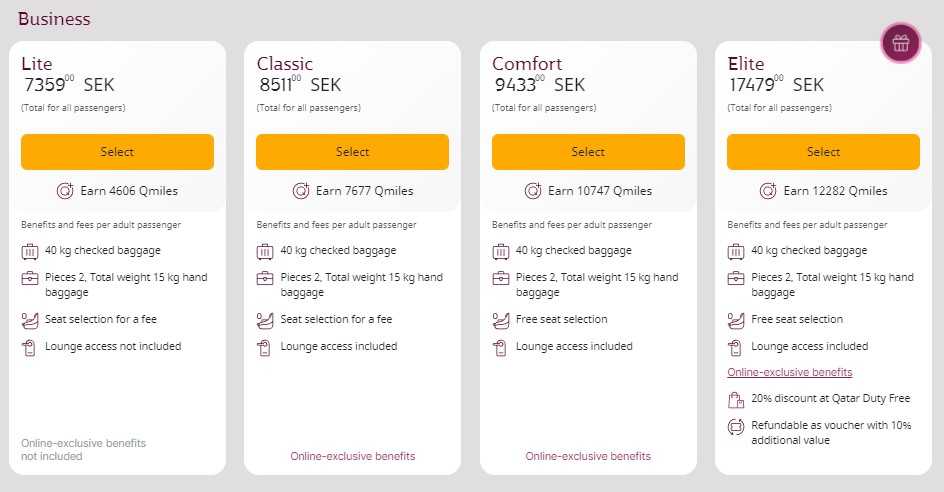Image resolution: width=944 pixels, height=492 pixels.
Task: Click hand baggage icon in Classic fare
Action: [265, 279]
